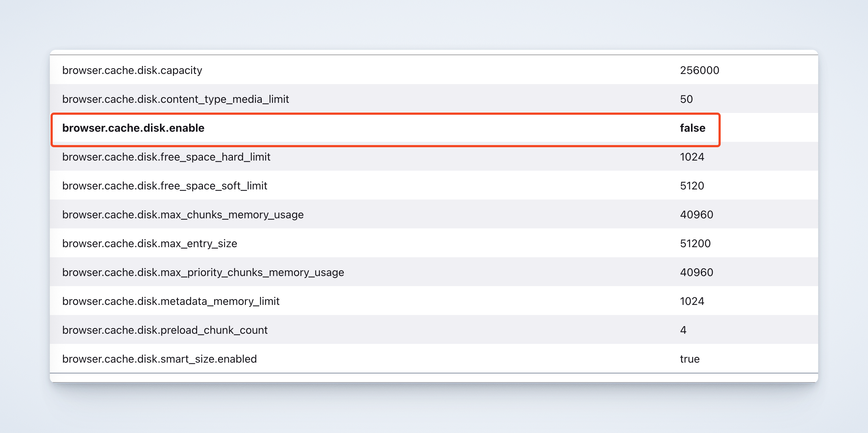Click the value 50 for media limit

[x=686, y=99]
